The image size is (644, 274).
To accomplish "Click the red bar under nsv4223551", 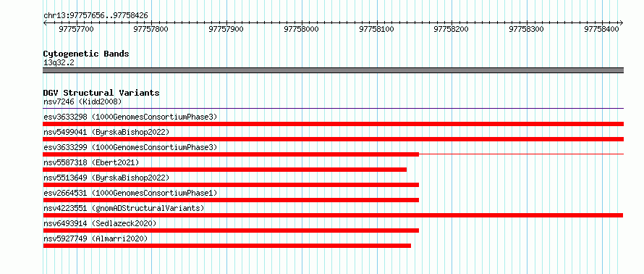I will click(333, 215).
